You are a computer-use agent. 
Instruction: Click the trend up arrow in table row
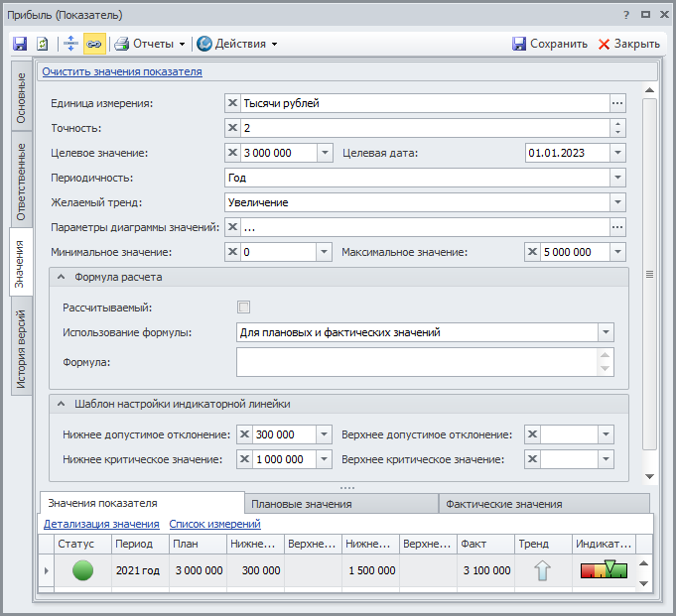coord(543,570)
